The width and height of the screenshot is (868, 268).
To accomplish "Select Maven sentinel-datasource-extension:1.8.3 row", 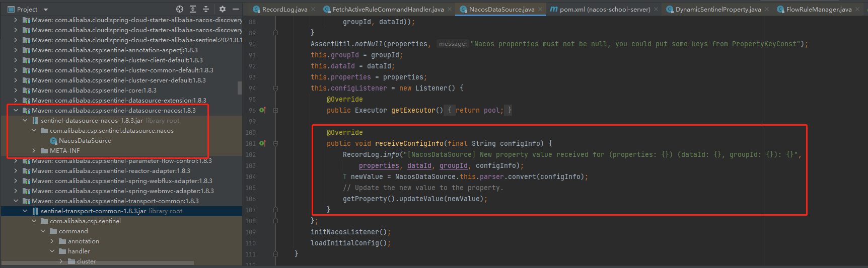I will pyautogui.click(x=121, y=100).
